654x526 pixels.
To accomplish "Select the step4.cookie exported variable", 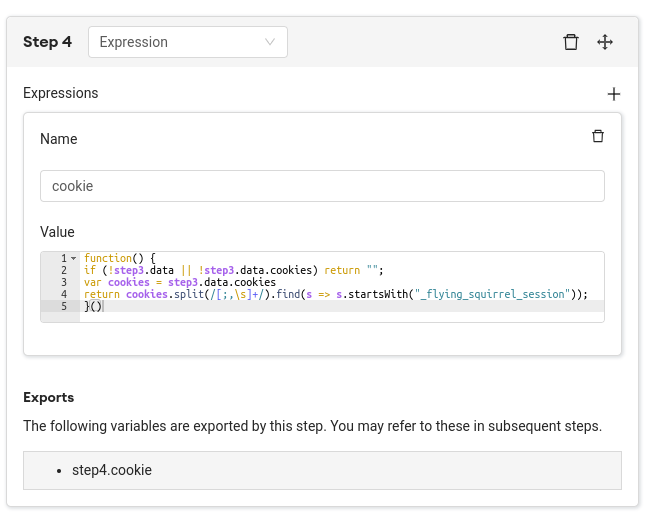I will 112,469.
